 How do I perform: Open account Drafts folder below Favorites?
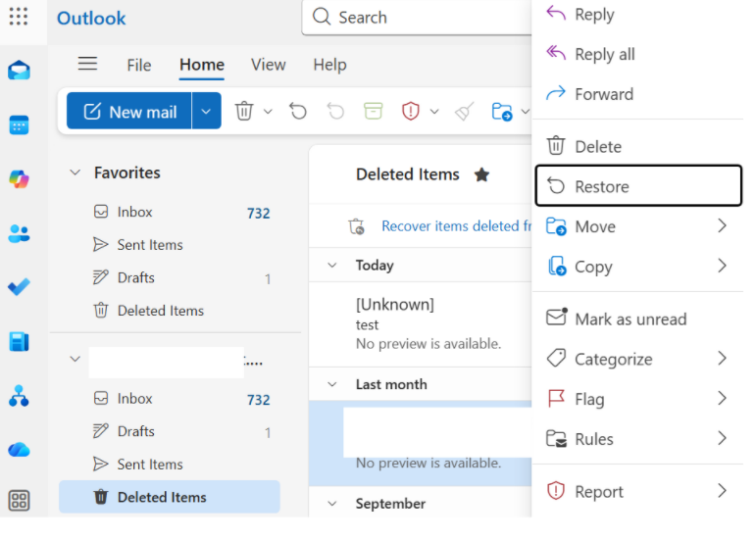click(170, 431)
